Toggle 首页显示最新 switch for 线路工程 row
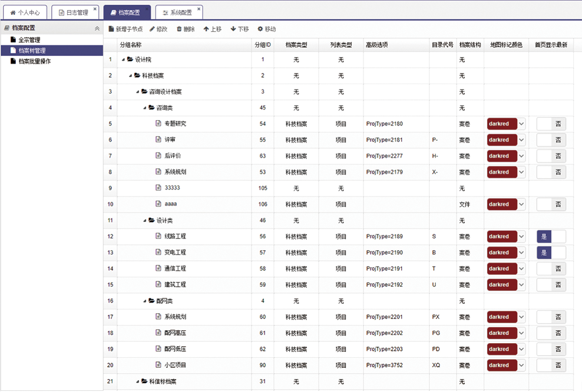582x392 pixels. click(551, 237)
